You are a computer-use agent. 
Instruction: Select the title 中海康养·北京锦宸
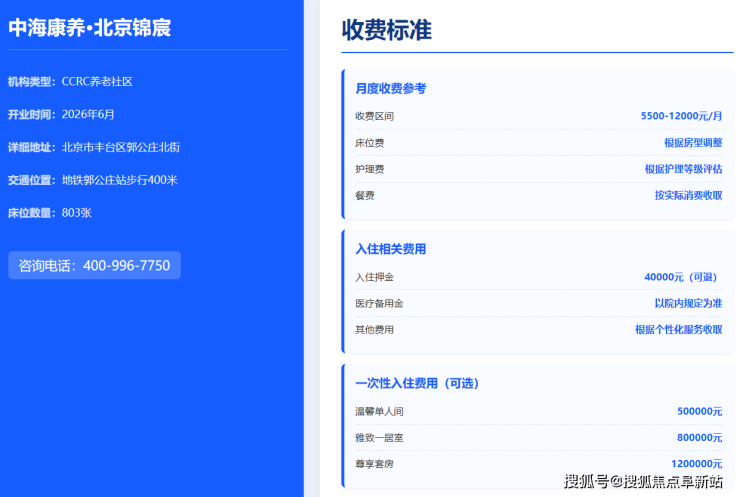pyautogui.click(x=90, y=28)
